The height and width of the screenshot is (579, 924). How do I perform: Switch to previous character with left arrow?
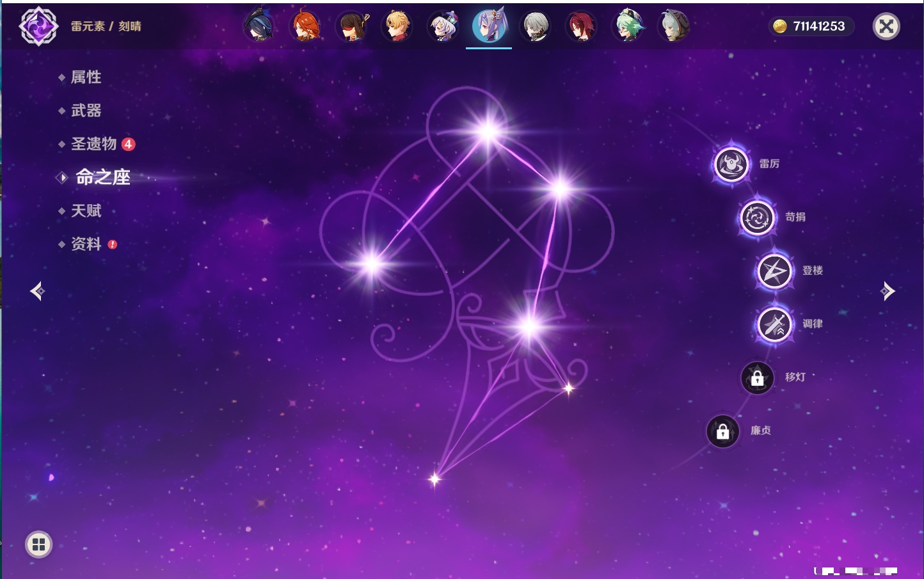[x=37, y=291]
